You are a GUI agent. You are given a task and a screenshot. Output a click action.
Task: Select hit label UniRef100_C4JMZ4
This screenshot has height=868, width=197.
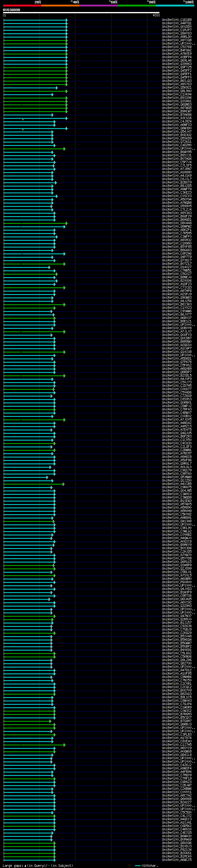click(177, 121)
